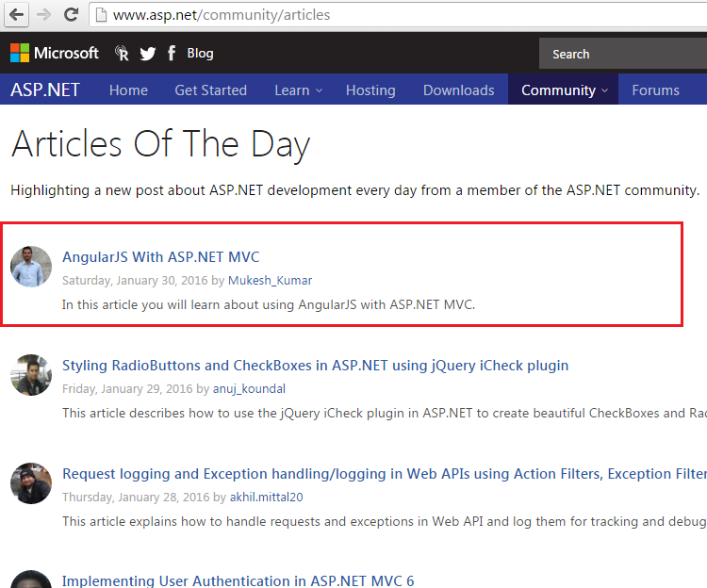Viewport: 707px width, 588px height.
Task: Open the Hosting navigation item
Action: coord(370,90)
